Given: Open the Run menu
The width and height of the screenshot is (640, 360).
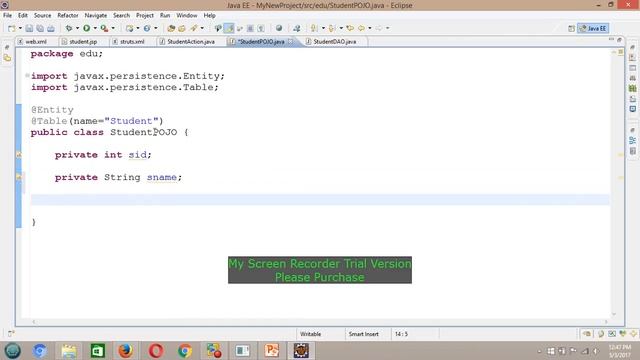Looking at the screenshot, I should pyautogui.click(x=165, y=15).
